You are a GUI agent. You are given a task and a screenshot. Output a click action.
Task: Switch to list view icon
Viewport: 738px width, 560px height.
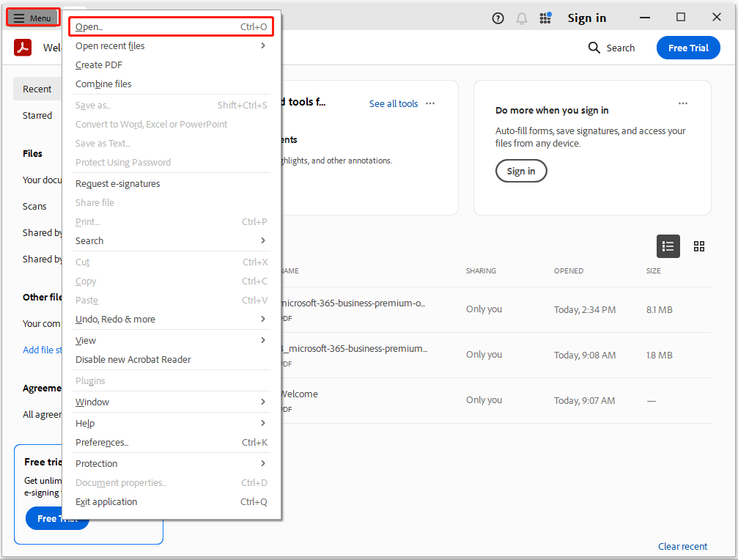tap(668, 246)
